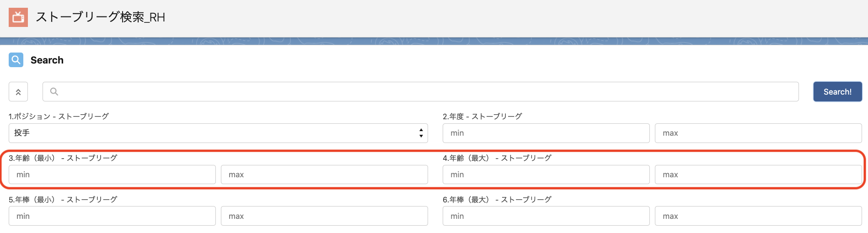
Task: Click the 5.年棒（最小） min field
Action: tap(112, 216)
